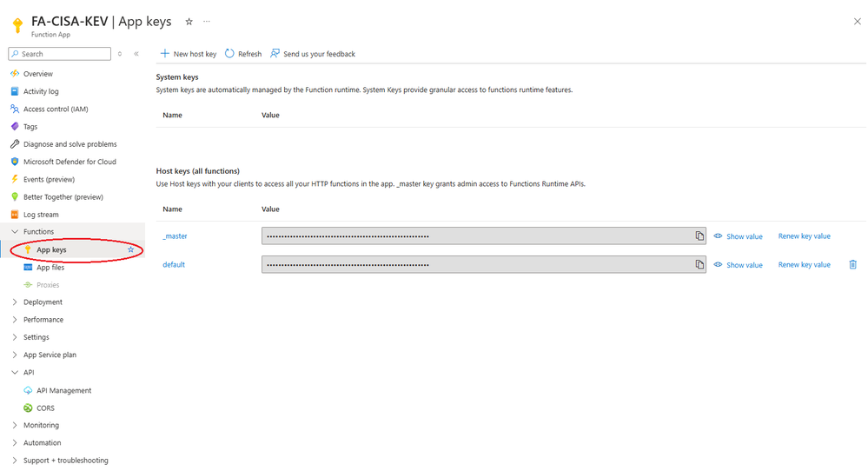Viewport: 868px width, 471px height.
Task: Open the Log stream page
Action: [x=41, y=215]
